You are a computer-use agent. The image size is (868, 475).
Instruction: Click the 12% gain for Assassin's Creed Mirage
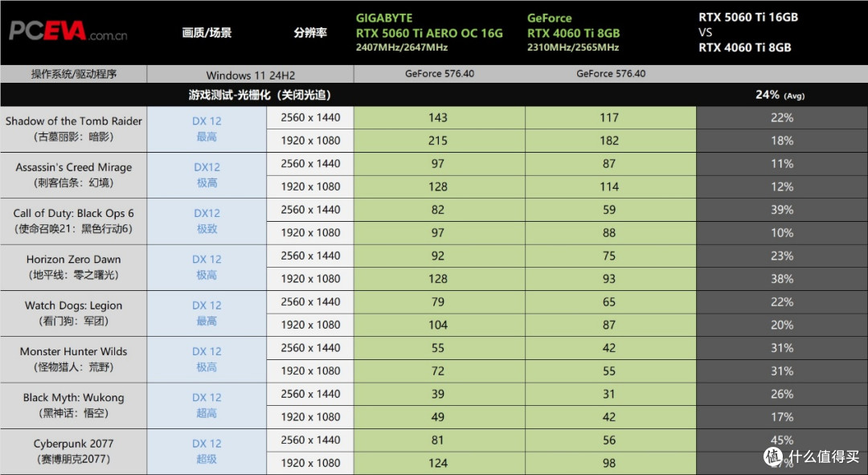coord(782,186)
